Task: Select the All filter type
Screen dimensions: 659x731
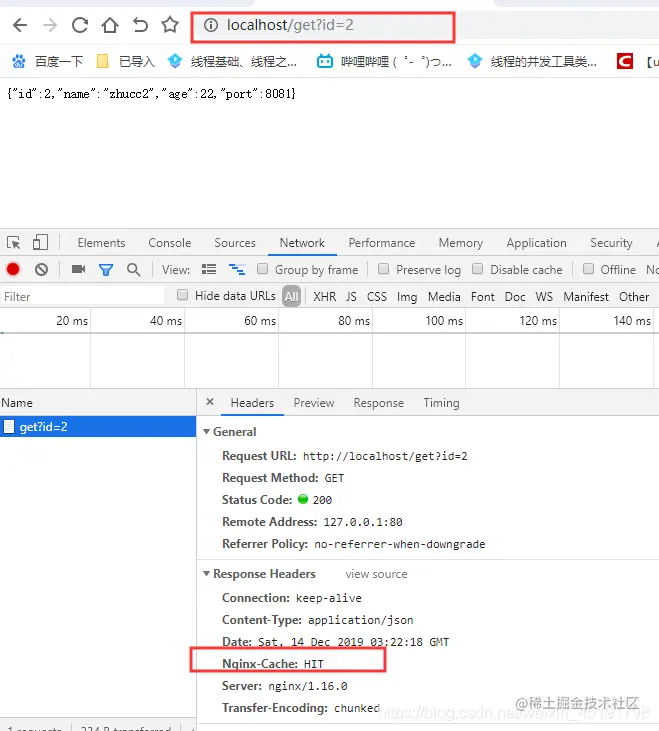Action: click(x=292, y=297)
